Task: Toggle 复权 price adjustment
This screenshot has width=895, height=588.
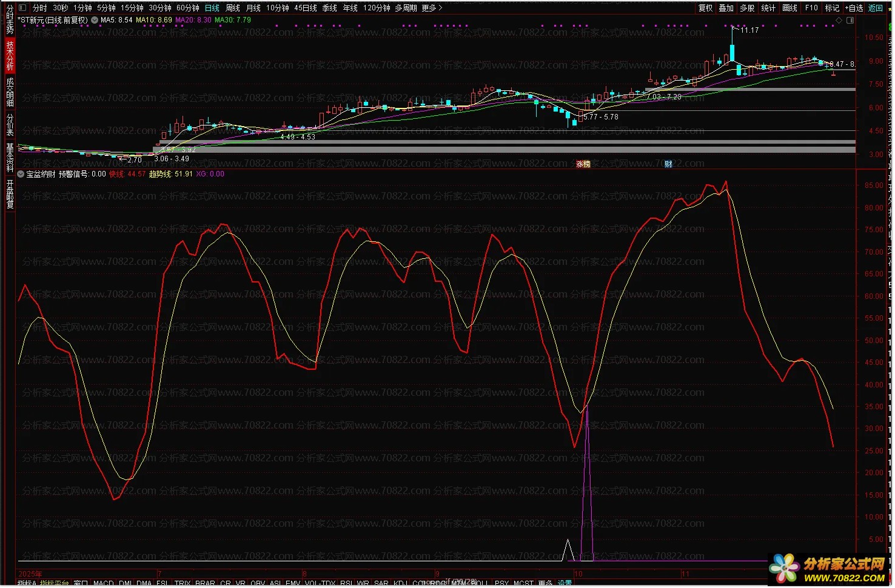Action: (705, 8)
